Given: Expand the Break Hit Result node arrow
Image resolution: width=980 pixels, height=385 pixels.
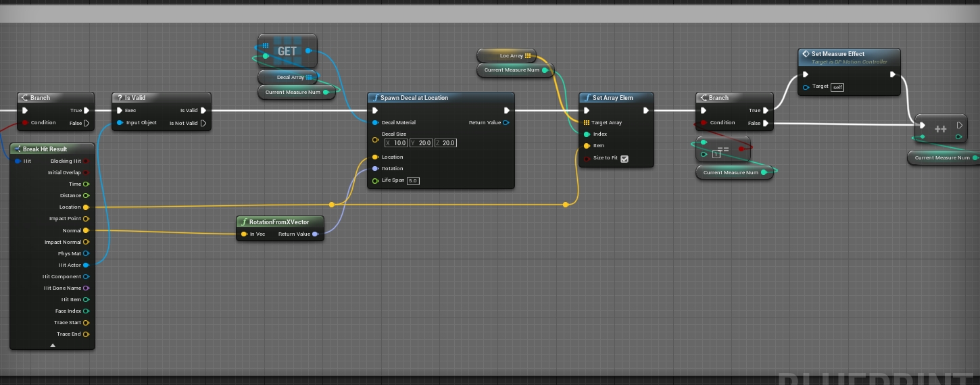Looking at the screenshot, I should click(53, 345).
